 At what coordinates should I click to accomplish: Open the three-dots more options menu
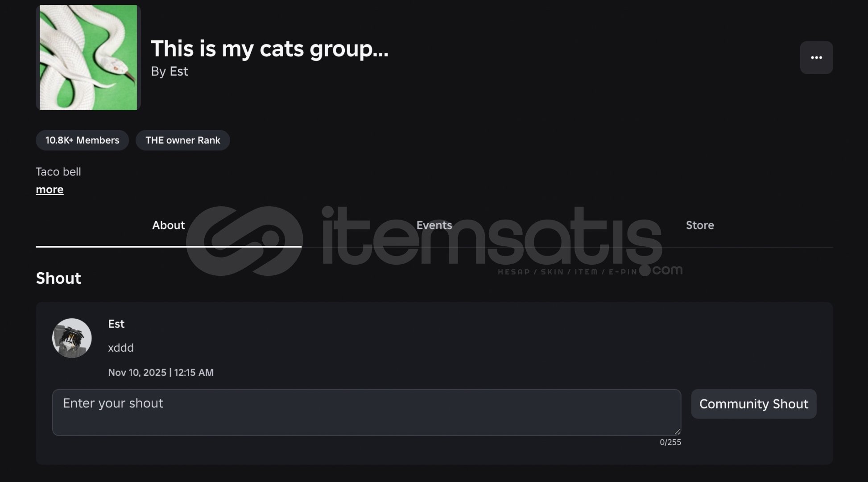click(816, 58)
